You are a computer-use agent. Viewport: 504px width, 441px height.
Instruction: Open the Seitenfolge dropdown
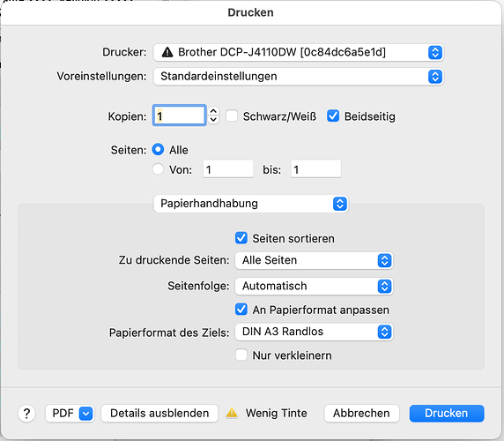[x=314, y=286]
